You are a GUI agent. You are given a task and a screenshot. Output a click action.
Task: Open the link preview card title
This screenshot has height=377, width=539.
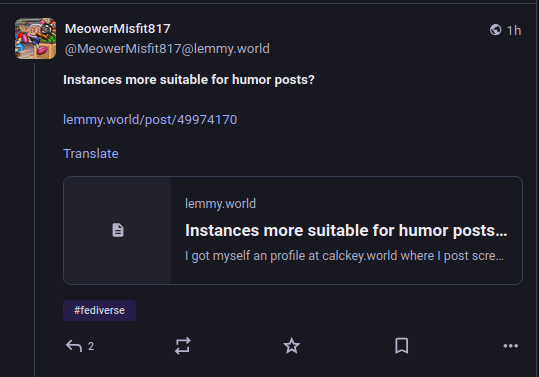tap(346, 230)
